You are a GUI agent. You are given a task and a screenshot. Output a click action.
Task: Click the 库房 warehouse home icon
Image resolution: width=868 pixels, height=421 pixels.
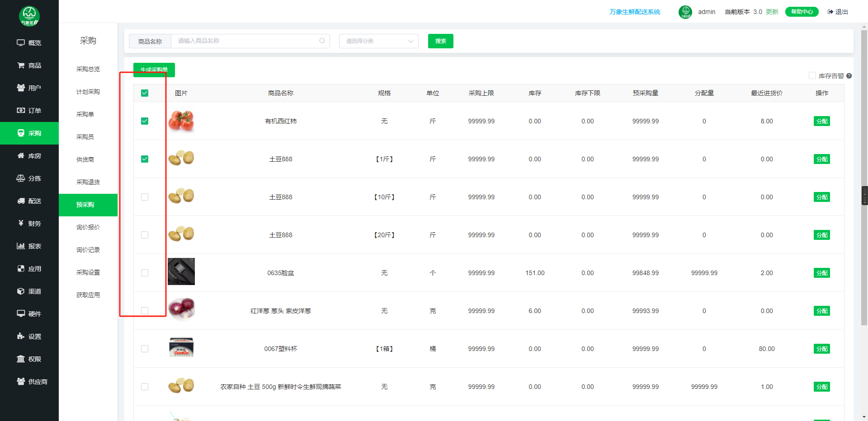click(x=21, y=155)
